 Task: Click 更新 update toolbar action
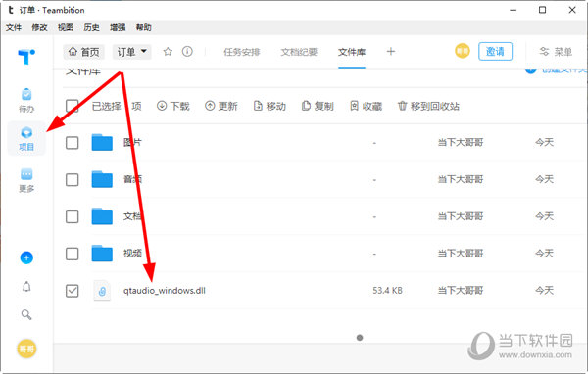click(x=221, y=106)
